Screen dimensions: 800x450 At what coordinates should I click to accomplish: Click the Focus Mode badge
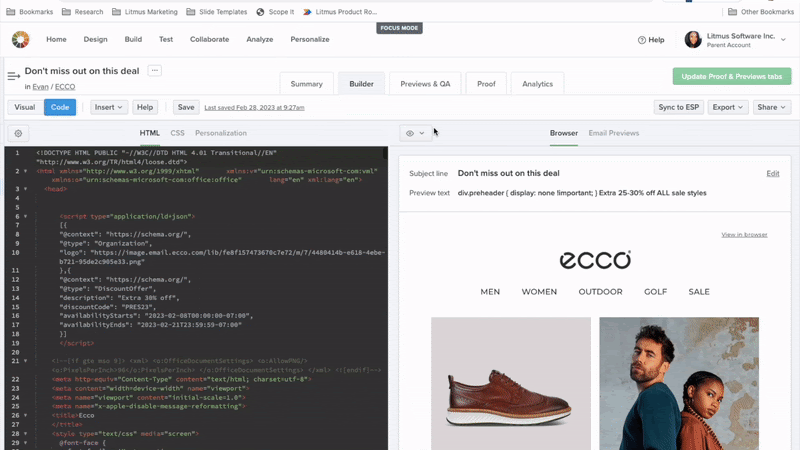[x=399, y=28]
